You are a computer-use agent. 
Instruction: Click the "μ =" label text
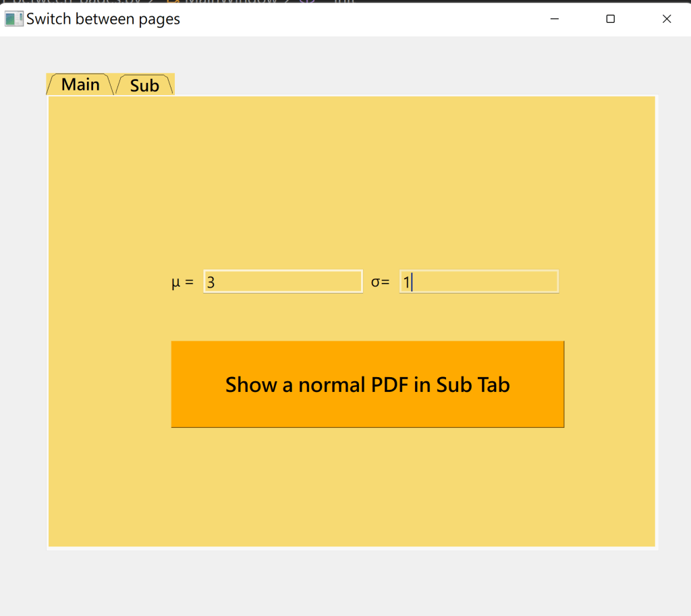(x=182, y=282)
